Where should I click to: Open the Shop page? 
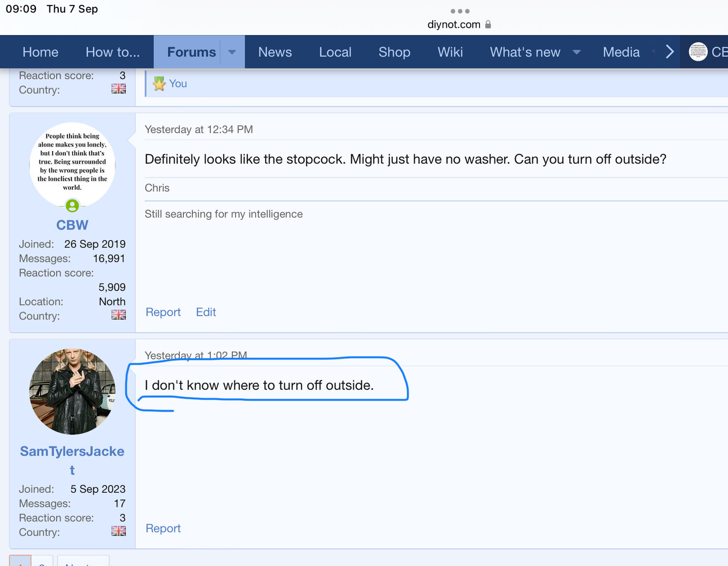point(394,52)
